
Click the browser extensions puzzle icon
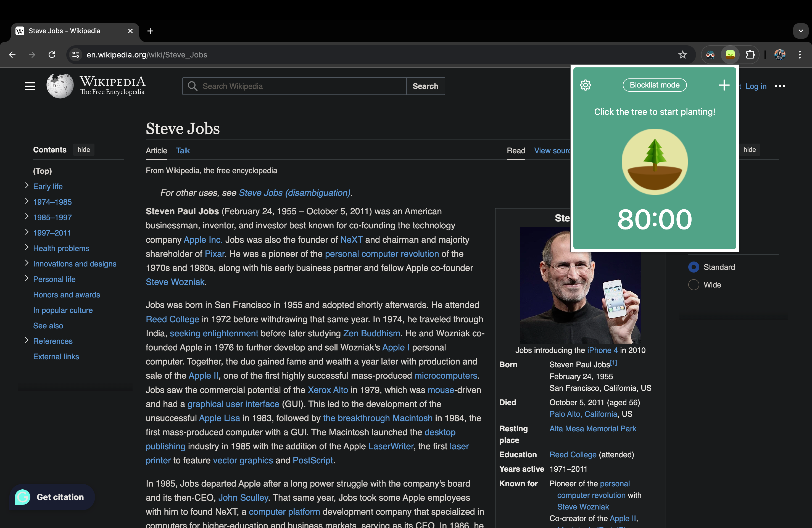click(749, 54)
